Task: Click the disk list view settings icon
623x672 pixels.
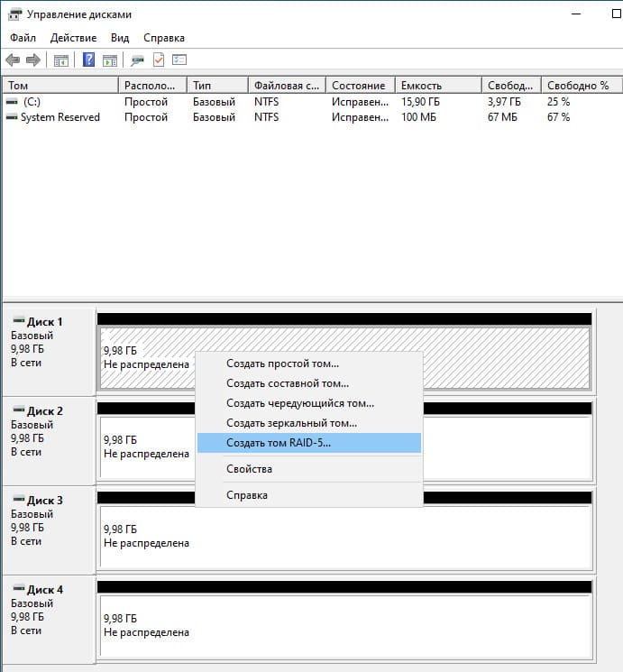Action: point(179,60)
